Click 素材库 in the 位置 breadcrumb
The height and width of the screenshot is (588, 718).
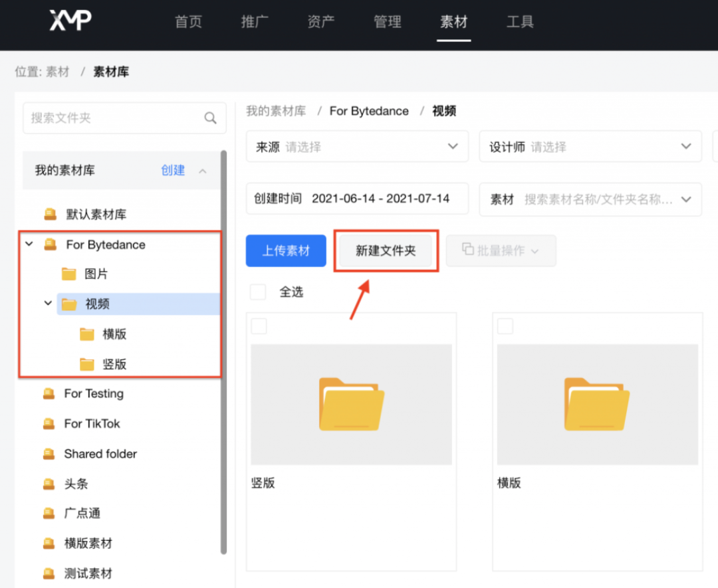[x=111, y=72]
